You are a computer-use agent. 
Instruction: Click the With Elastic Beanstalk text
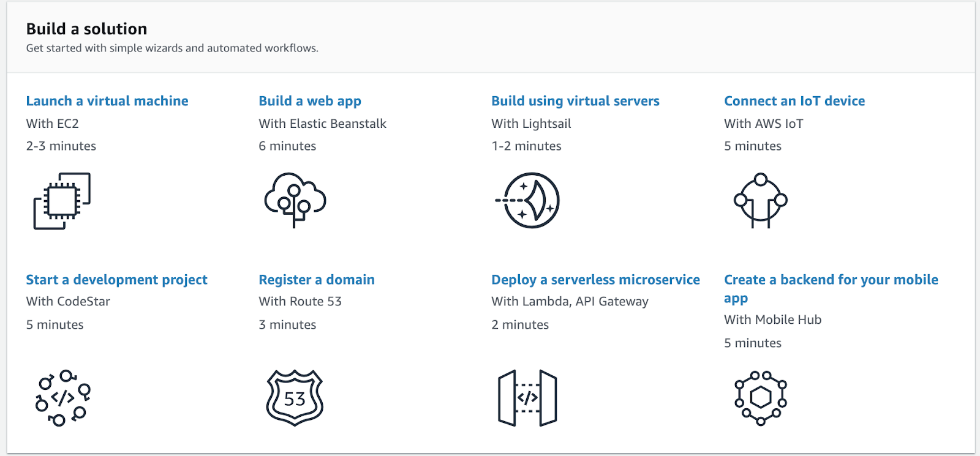(x=322, y=124)
